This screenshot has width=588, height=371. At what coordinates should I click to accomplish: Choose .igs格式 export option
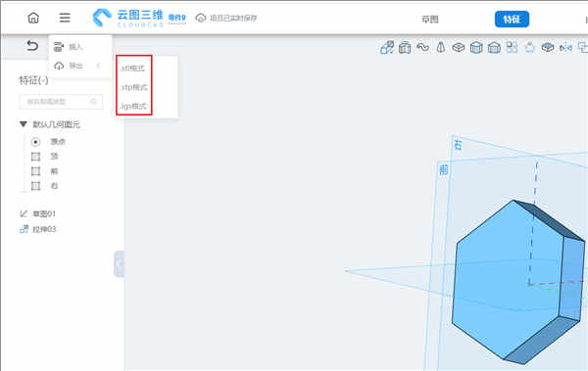pyautogui.click(x=133, y=106)
